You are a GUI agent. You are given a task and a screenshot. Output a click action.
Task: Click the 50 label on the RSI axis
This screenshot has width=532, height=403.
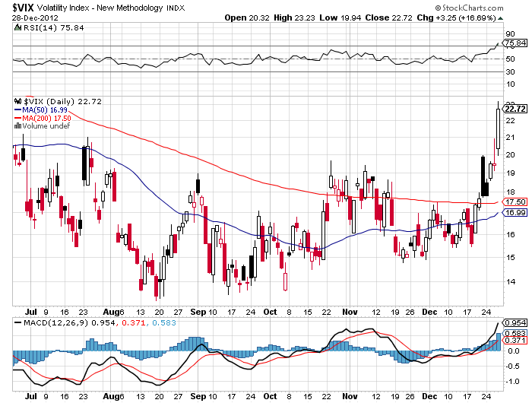pos(510,59)
